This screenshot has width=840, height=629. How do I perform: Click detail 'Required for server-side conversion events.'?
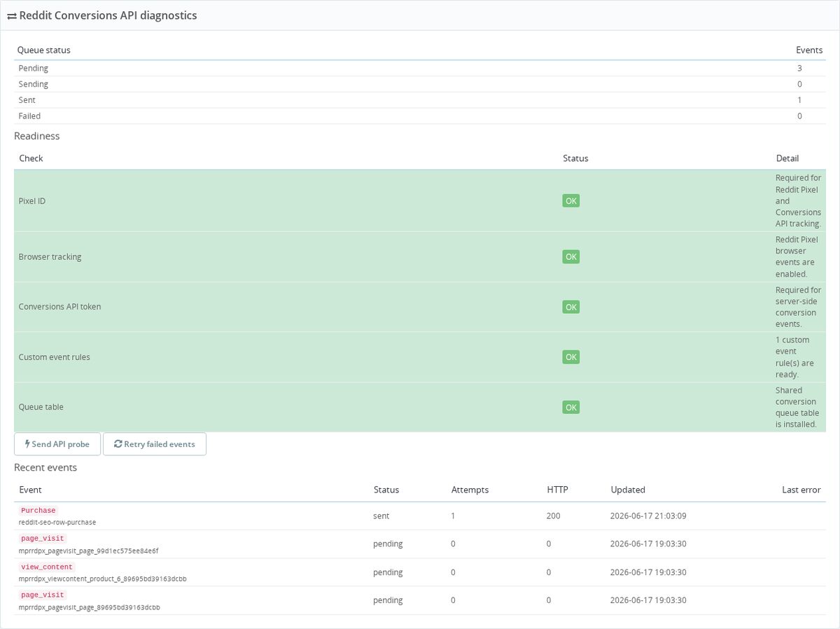(x=798, y=307)
